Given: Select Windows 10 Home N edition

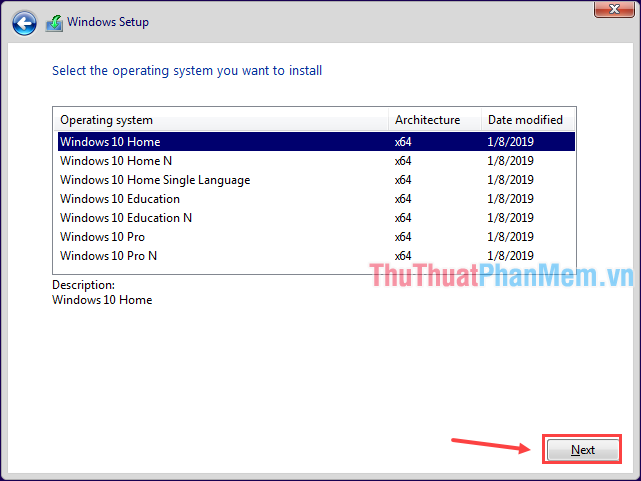Looking at the screenshot, I should tap(316, 161).
